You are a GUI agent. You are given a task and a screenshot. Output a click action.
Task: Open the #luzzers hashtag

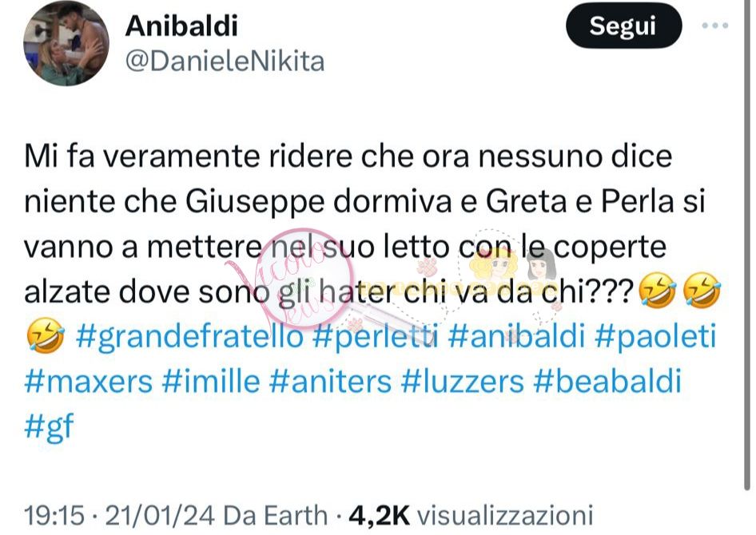click(463, 381)
